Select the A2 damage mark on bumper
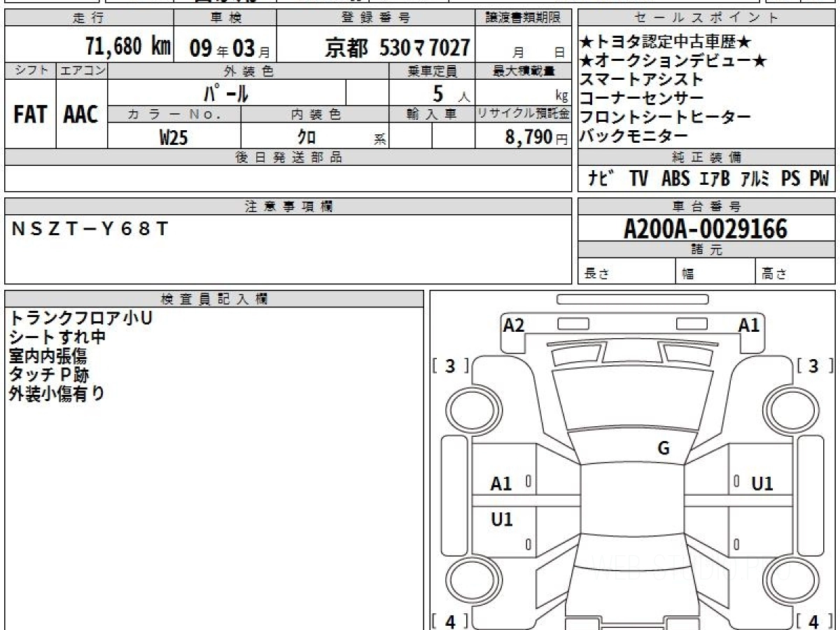This screenshot has height=630, width=840. (x=514, y=325)
